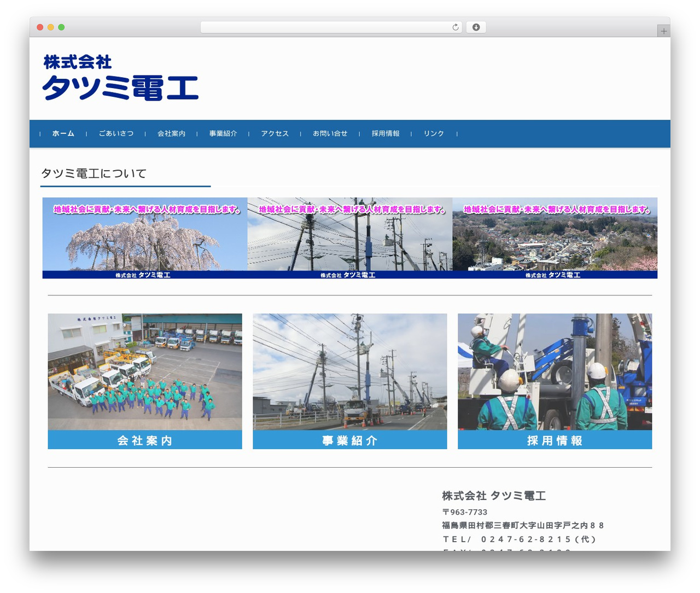Minimize the browser window with yellow button
Viewport: 700px width, 593px height.
(50, 27)
